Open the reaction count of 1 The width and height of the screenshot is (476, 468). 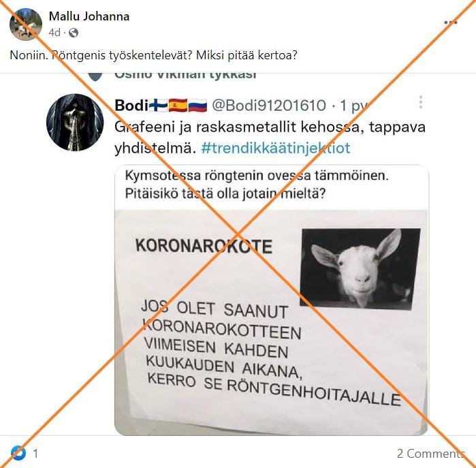coord(35,454)
